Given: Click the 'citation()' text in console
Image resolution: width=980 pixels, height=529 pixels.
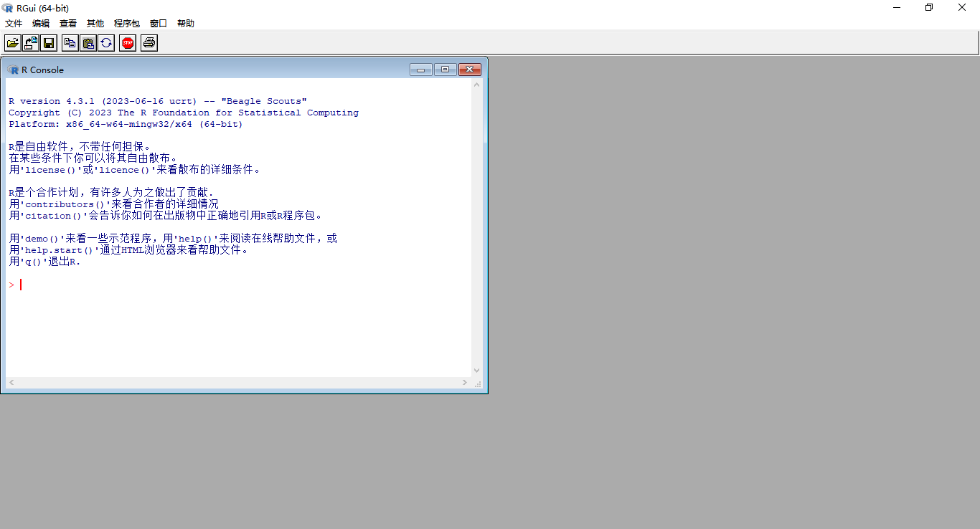Looking at the screenshot, I should point(54,216).
